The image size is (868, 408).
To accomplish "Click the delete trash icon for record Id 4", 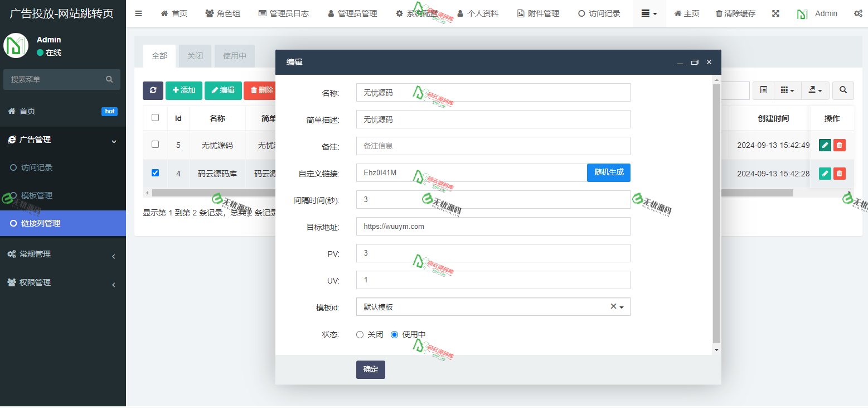I will coord(839,173).
